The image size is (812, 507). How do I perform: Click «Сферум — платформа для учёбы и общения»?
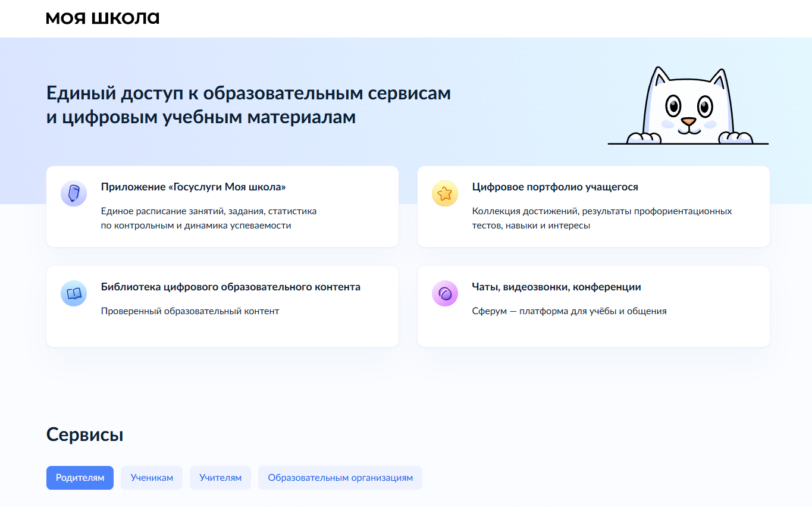(x=569, y=311)
